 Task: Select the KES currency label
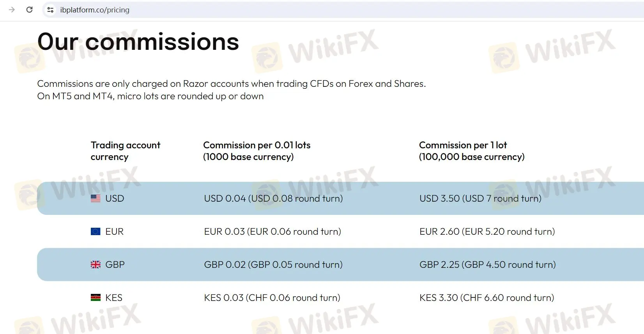click(114, 298)
